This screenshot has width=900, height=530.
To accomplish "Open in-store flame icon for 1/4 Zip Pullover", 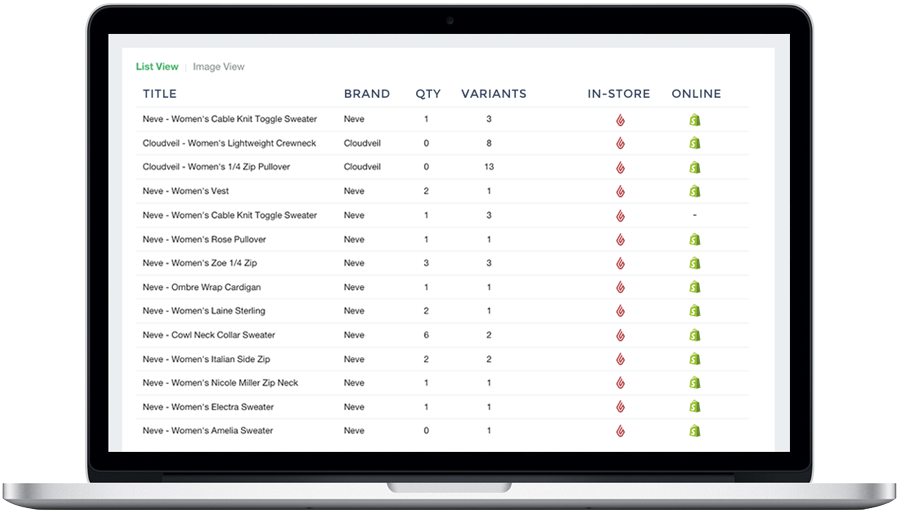I will (x=620, y=168).
